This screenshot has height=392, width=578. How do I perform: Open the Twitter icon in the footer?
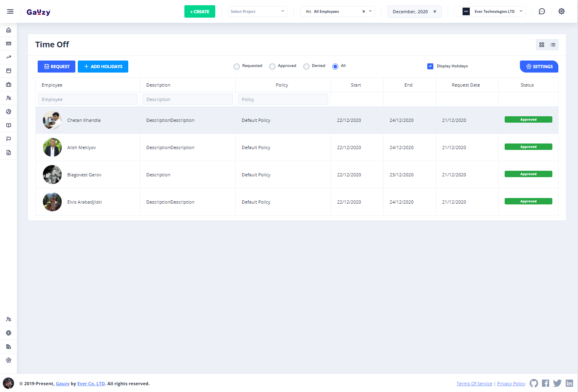[x=557, y=383]
